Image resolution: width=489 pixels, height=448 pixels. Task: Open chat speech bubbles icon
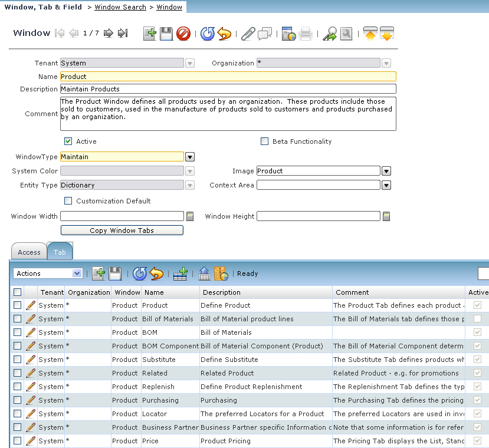tap(265, 34)
